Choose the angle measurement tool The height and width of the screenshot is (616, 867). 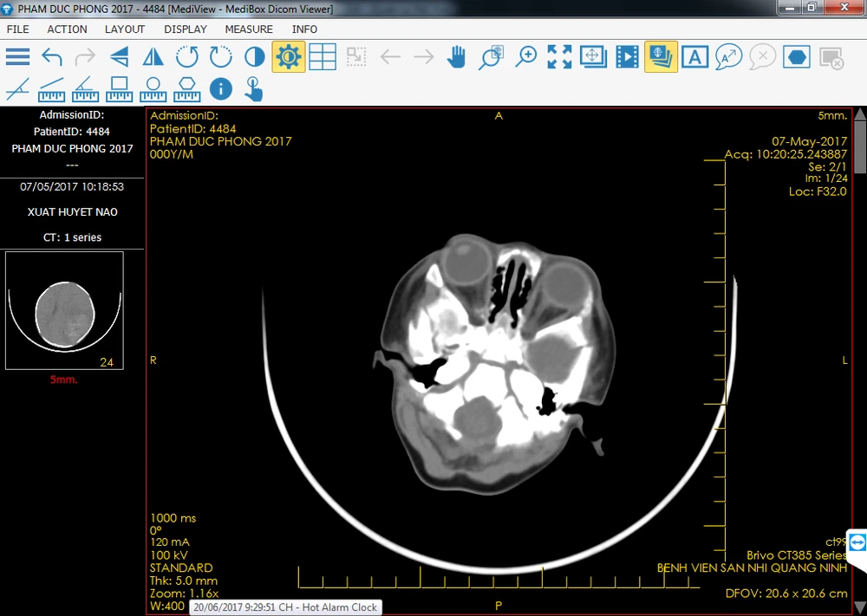(x=85, y=88)
